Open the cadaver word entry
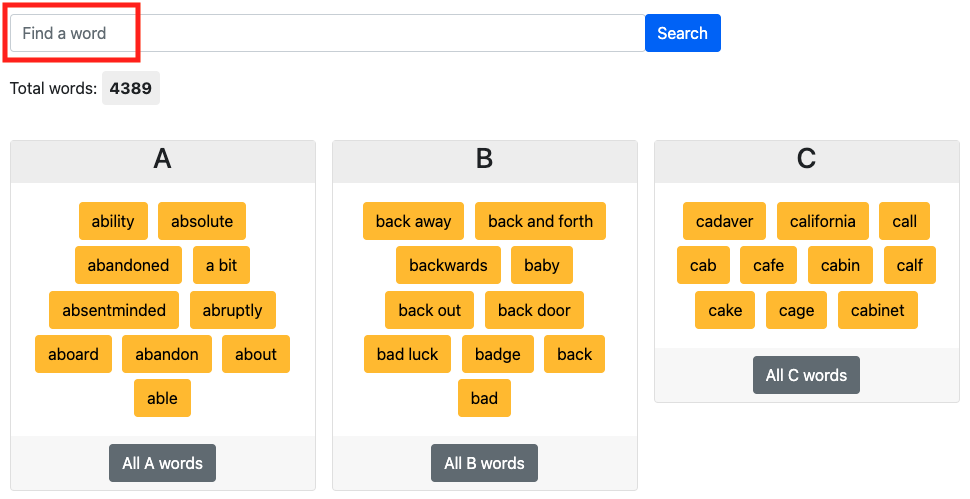 click(x=724, y=221)
